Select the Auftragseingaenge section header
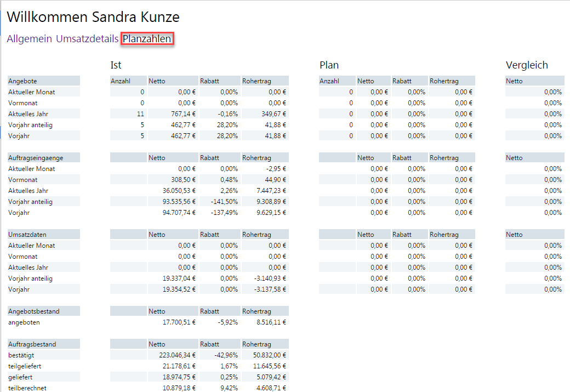 36,158
